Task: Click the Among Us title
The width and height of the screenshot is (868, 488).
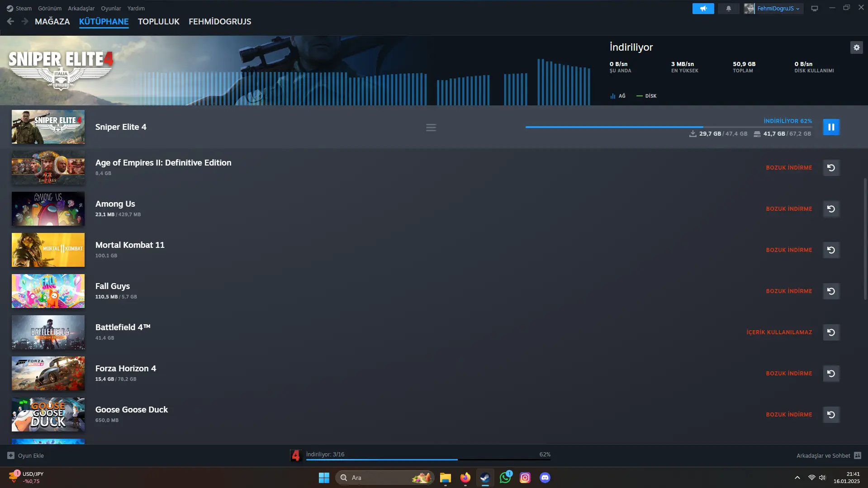Action: click(115, 204)
